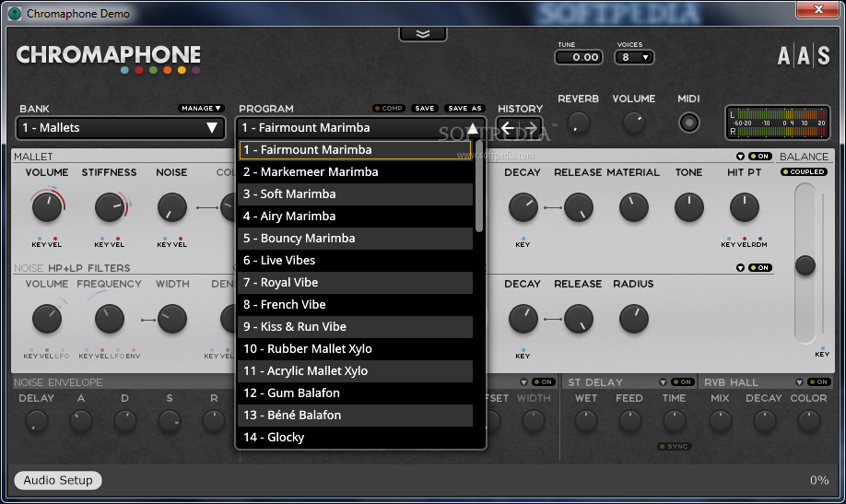Screen dimensions: 846x504
Task: Click the SAVE AS button
Action: tap(464, 109)
